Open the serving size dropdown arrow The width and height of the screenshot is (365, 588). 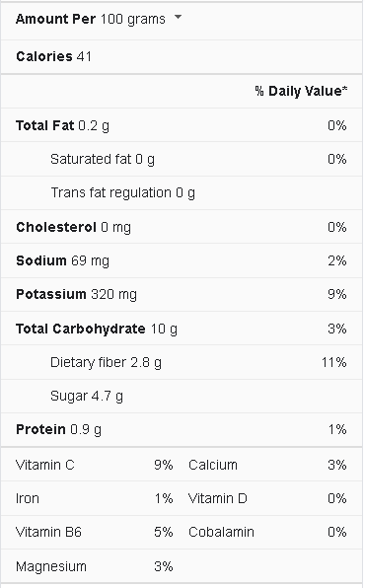pos(179,17)
